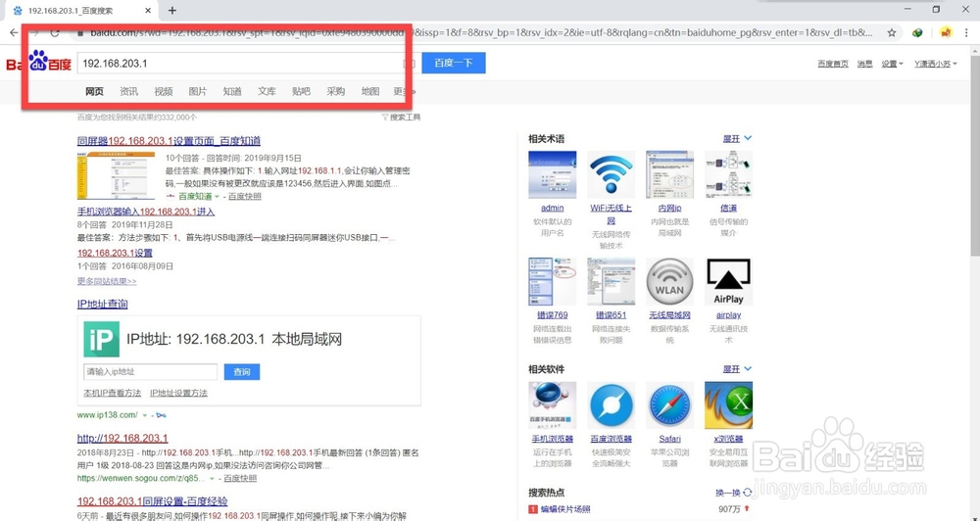Expand the 相关术语 section with 展开

pyautogui.click(x=738, y=139)
